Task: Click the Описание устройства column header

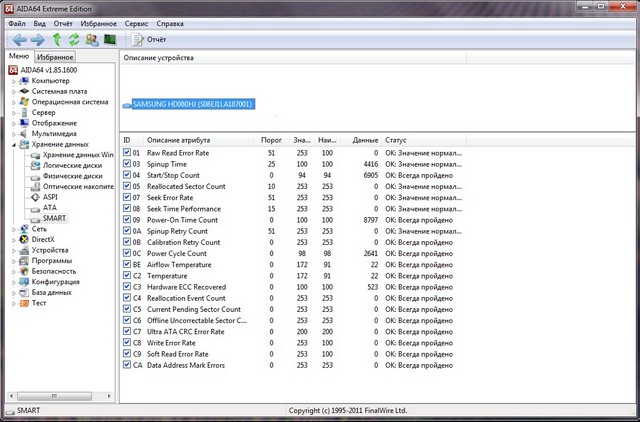Action: click(x=293, y=58)
